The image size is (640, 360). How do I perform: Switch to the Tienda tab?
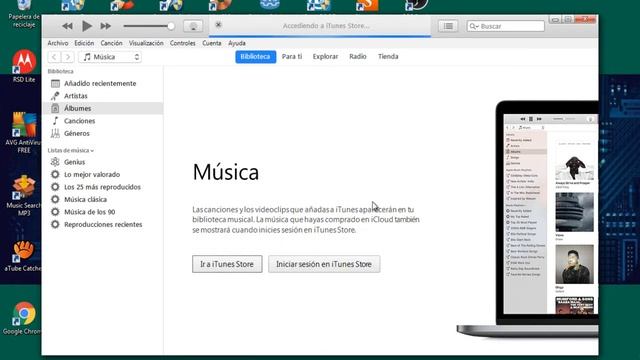click(x=388, y=57)
